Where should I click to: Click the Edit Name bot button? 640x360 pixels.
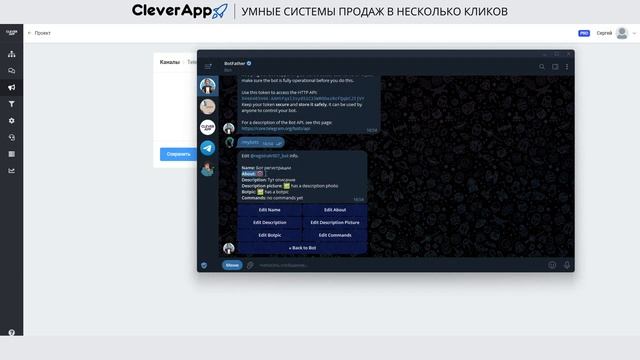[x=269, y=210]
